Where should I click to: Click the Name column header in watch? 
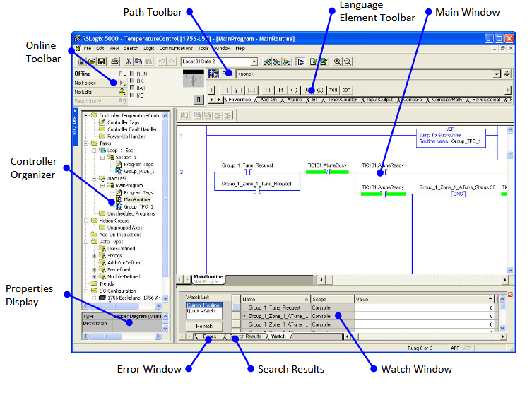pyautogui.click(x=276, y=299)
